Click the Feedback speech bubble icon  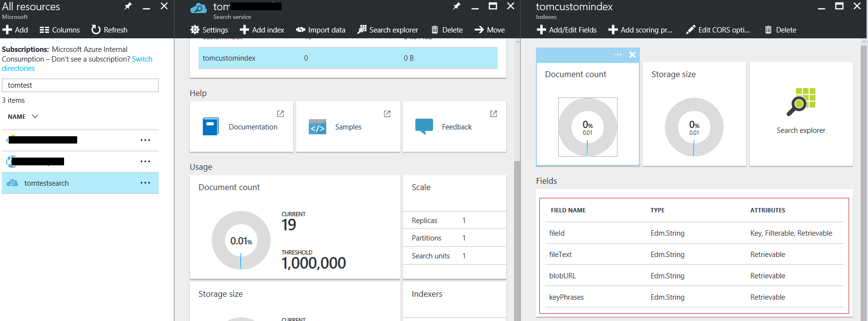pos(424,127)
